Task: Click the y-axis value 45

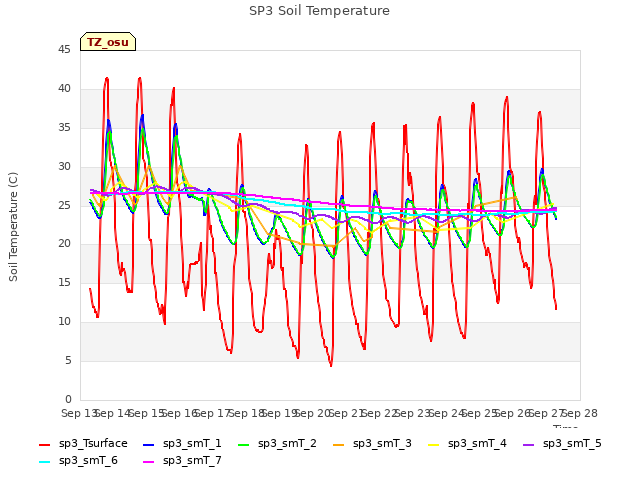Action: click(x=64, y=50)
